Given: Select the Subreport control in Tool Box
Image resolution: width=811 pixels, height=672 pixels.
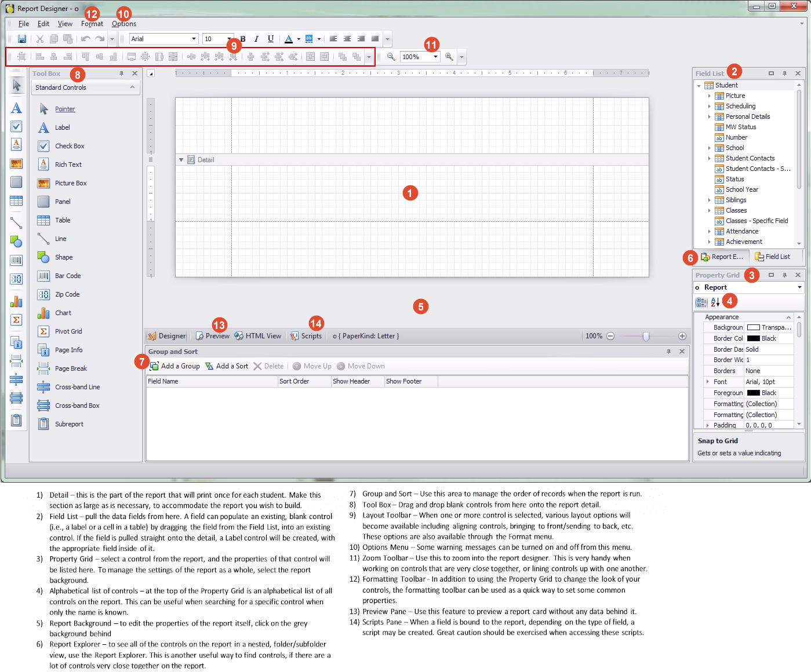Looking at the screenshot, I should 68,424.
